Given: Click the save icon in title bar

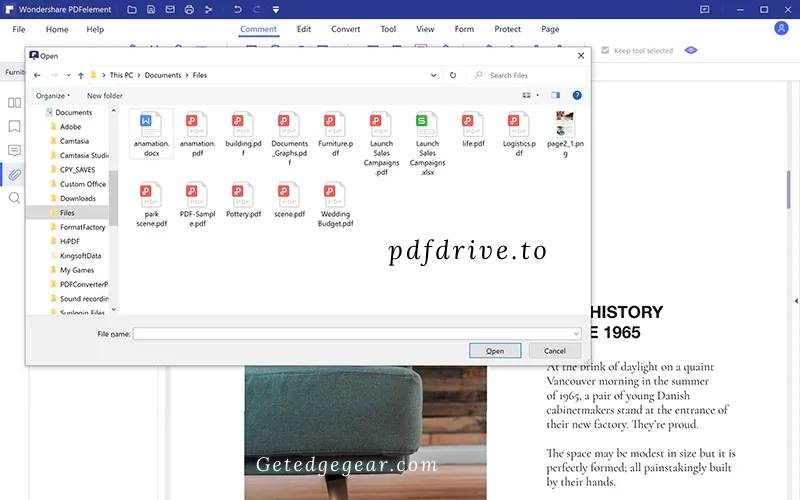Looking at the screenshot, I should pos(151,9).
